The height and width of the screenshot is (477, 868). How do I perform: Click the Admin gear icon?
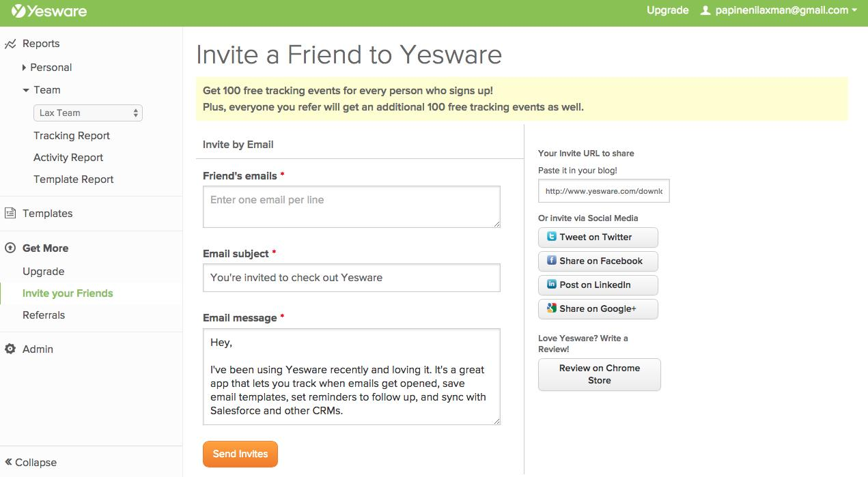click(x=10, y=349)
